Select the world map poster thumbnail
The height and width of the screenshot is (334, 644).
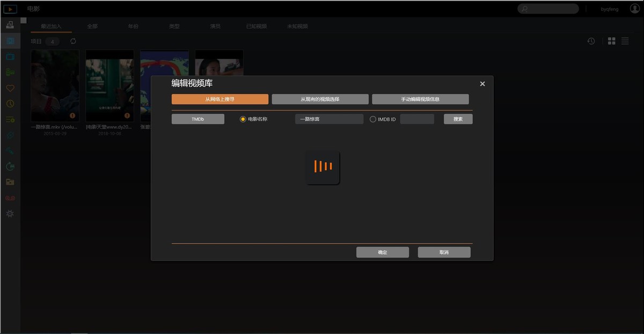pos(164,63)
